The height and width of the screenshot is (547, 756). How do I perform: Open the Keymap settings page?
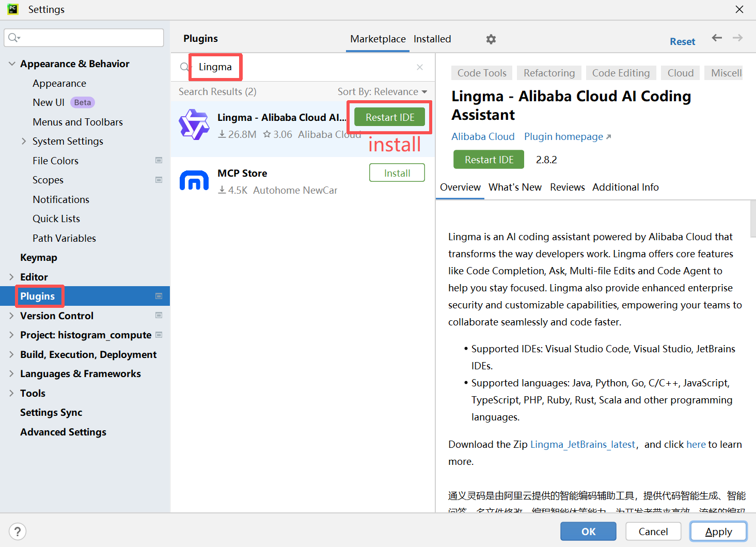point(39,257)
